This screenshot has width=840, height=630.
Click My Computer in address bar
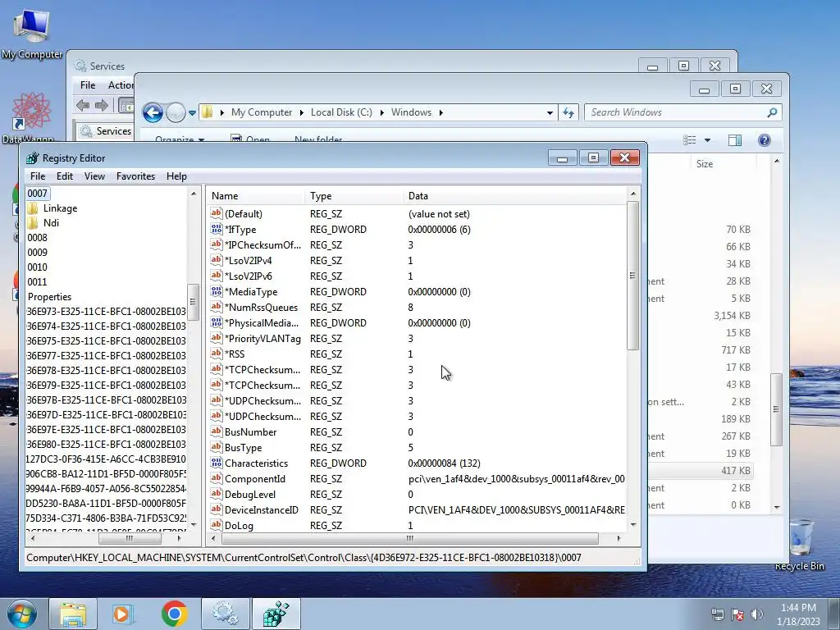click(262, 112)
